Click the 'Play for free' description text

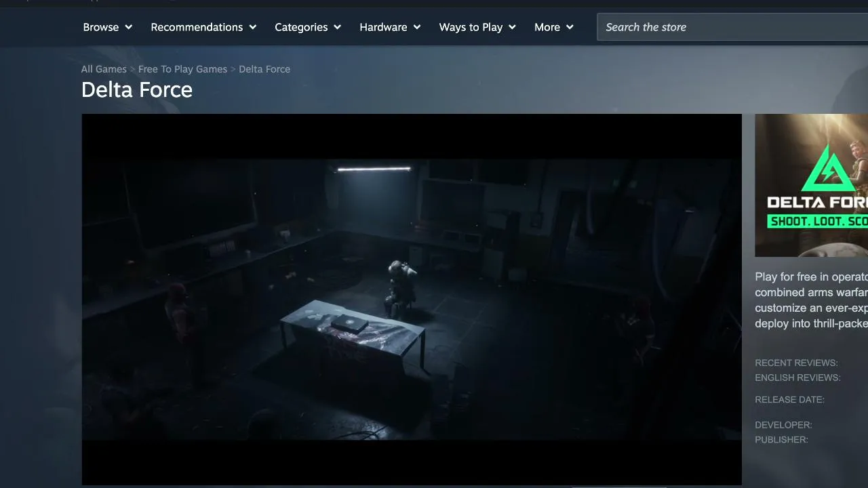pyautogui.click(x=812, y=300)
